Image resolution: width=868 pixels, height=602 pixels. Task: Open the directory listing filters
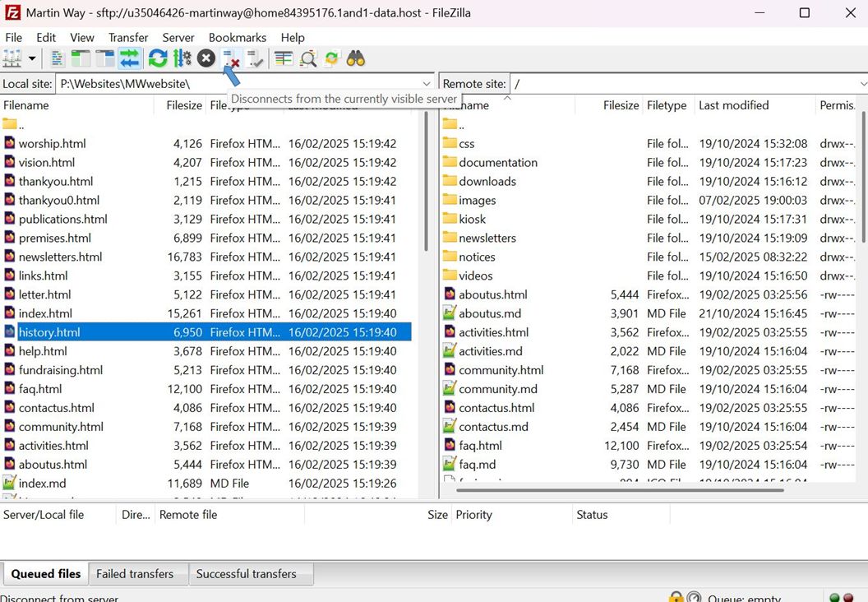coord(284,58)
